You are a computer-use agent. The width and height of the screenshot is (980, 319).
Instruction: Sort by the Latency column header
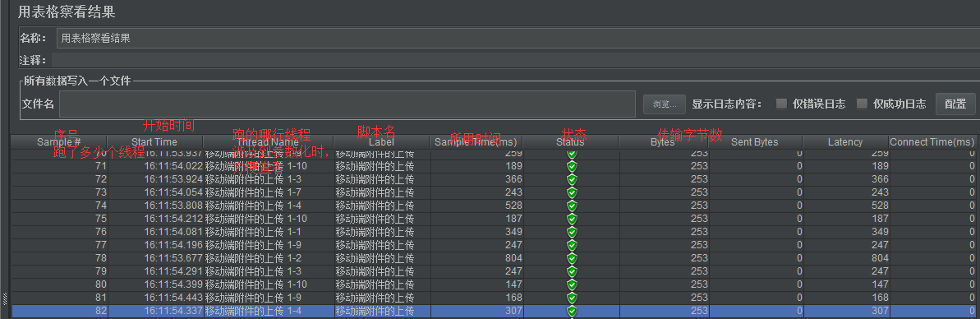point(845,142)
